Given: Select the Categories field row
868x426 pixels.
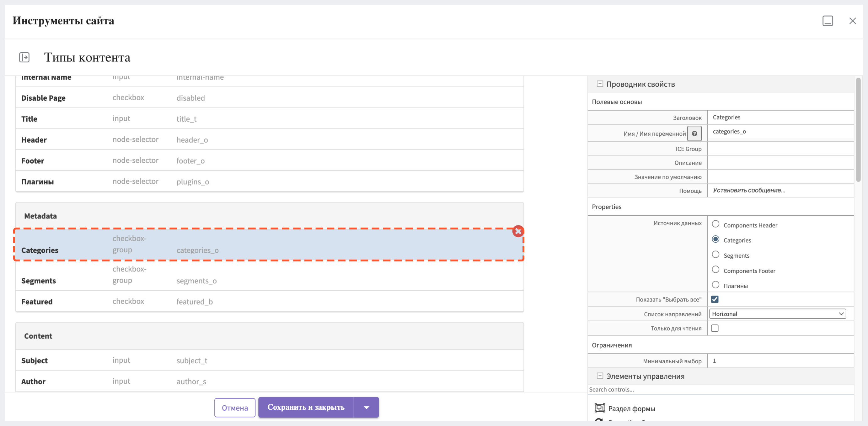Looking at the screenshot, I should click(x=269, y=244).
